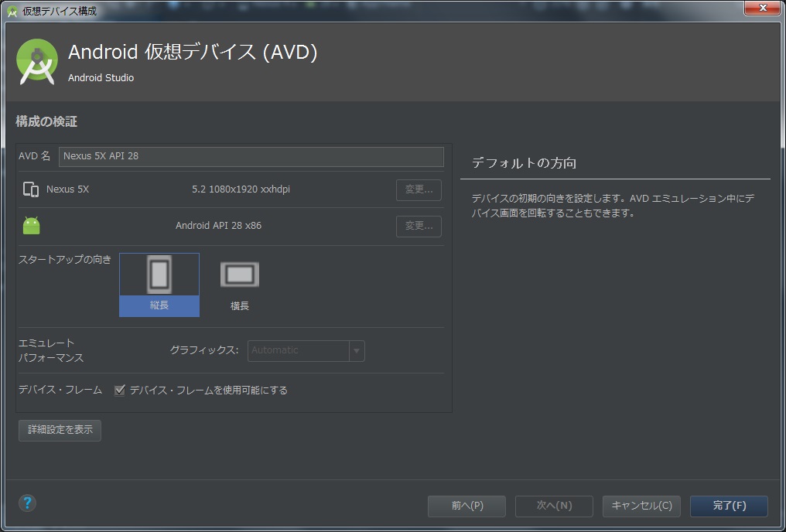Click the スタートアップの向き label
This screenshot has height=532, width=786.
click(65, 260)
